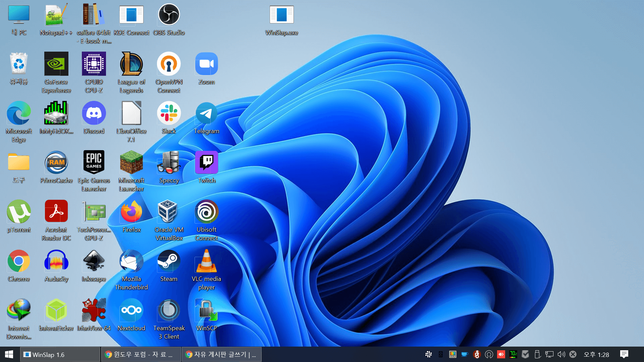Select the Chrome desktop shortcut
Viewport: 644px width, 362px height.
click(19, 265)
